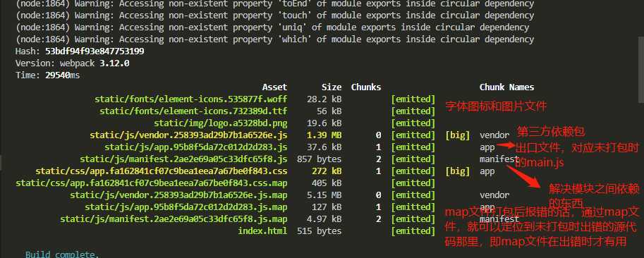Click the Build complete message
644x258 pixels.
tap(62, 254)
